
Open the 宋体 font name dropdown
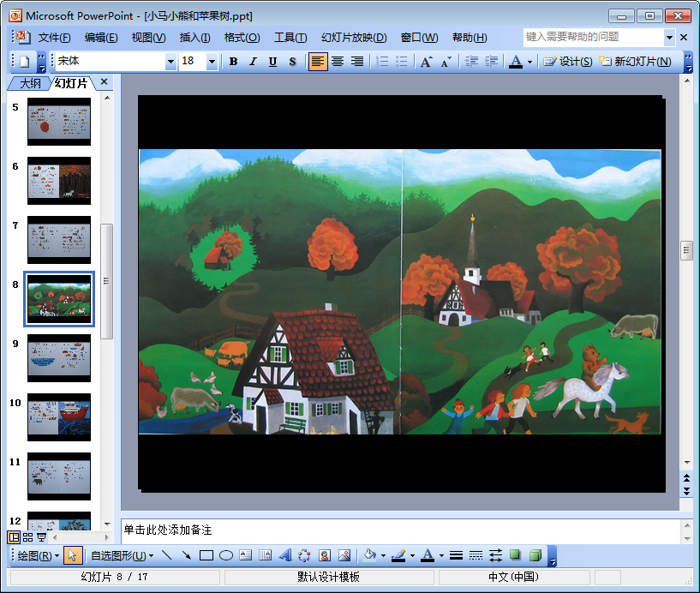(x=171, y=62)
